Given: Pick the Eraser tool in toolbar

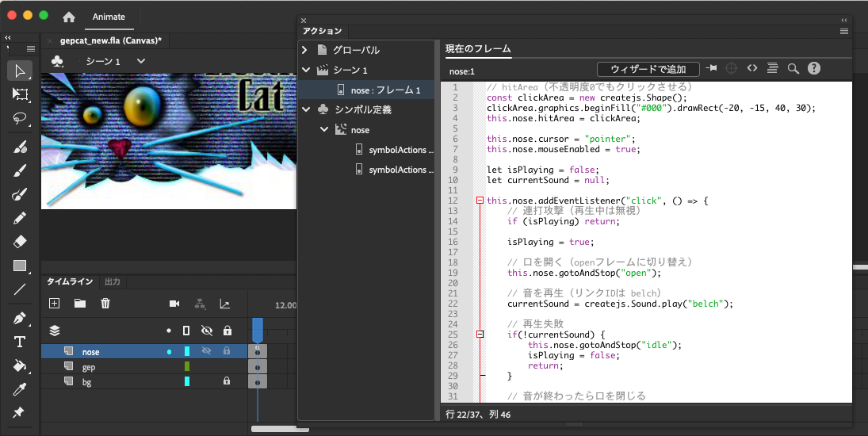Looking at the screenshot, I should [x=20, y=242].
